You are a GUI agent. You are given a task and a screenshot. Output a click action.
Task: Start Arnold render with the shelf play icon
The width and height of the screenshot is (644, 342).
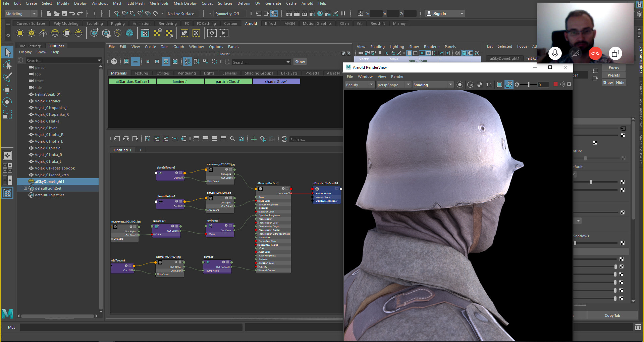click(224, 33)
